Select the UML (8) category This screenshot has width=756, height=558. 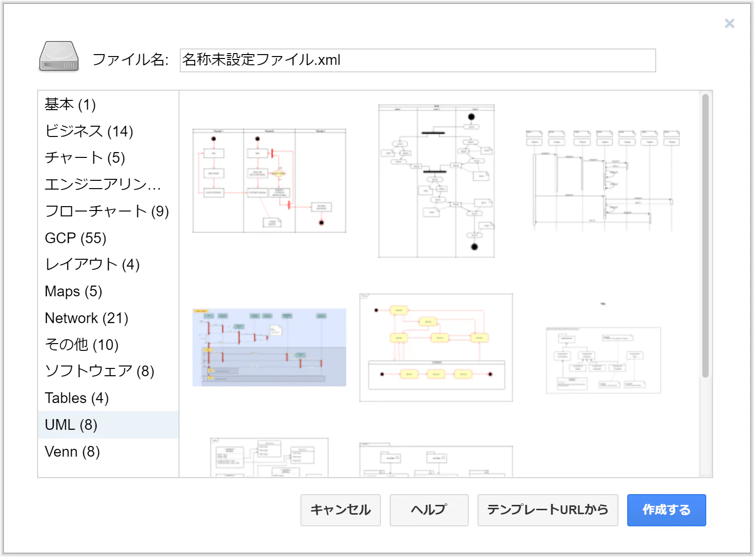(x=108, y=425)
